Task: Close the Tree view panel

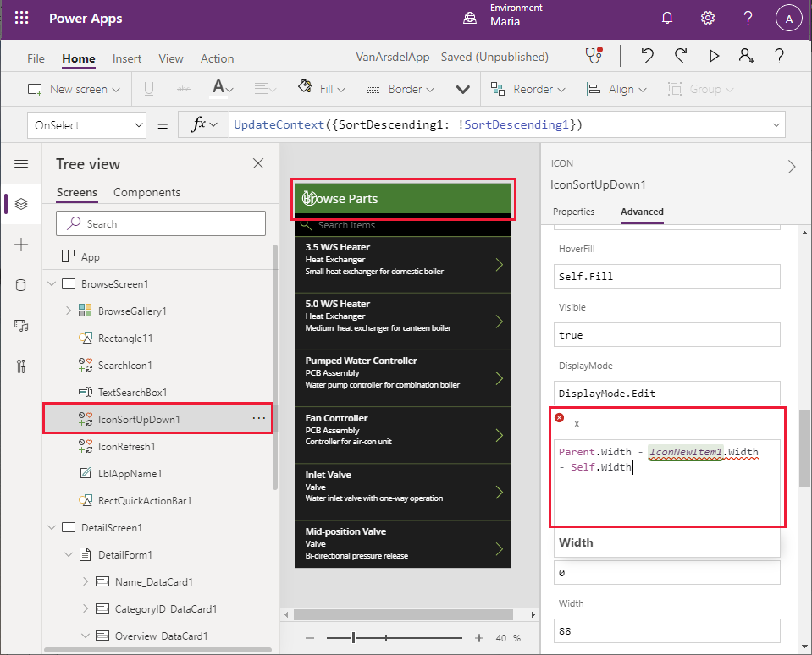Action: pyautogui.click(x=258, y=164)
